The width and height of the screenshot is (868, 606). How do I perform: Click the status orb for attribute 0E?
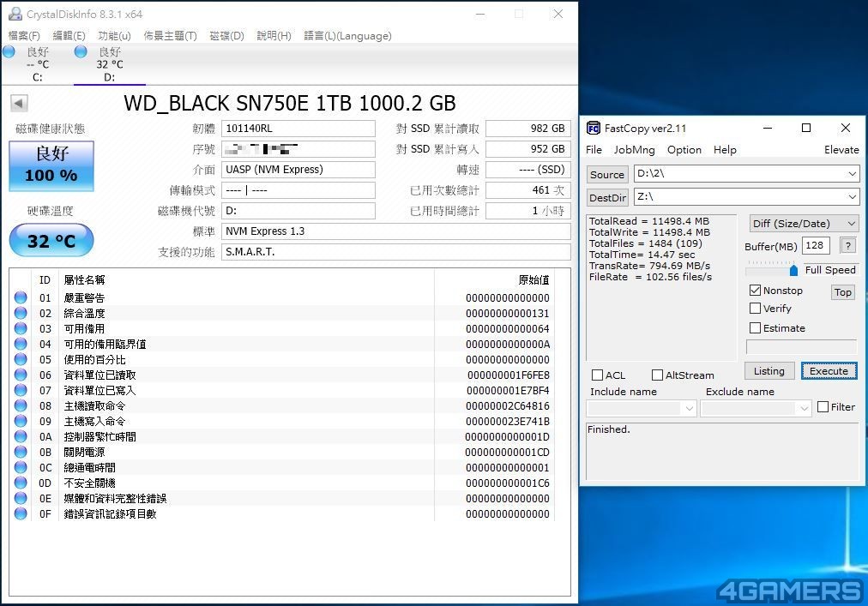[x=21, y=498]
